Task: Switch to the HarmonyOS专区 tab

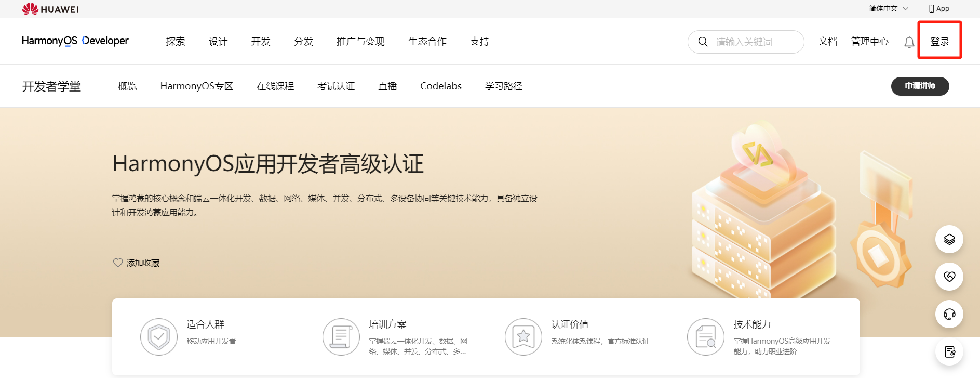Action: (x=196, y=86)
